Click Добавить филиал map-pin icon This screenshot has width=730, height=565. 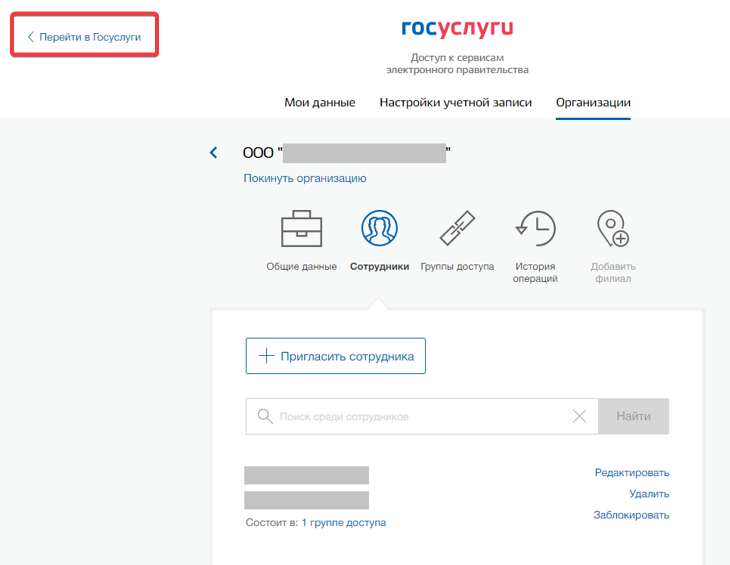click(613, 228)
